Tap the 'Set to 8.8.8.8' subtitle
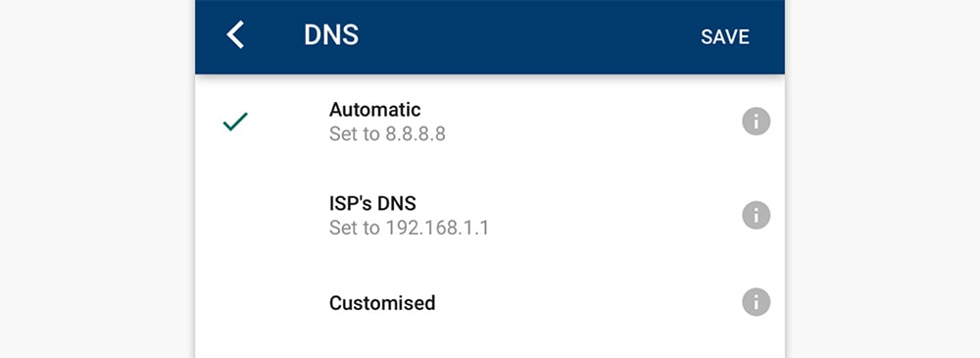980x358 pixels. tap(387, 134)
